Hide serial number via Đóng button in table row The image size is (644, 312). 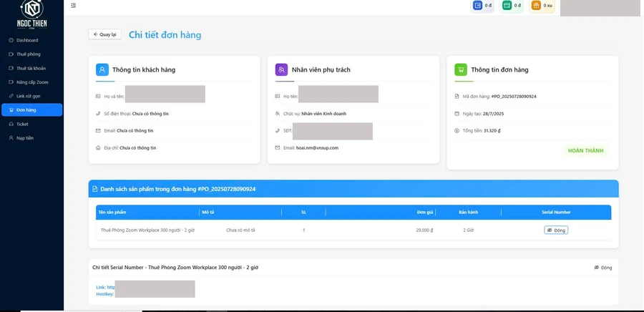pos(556,230)
